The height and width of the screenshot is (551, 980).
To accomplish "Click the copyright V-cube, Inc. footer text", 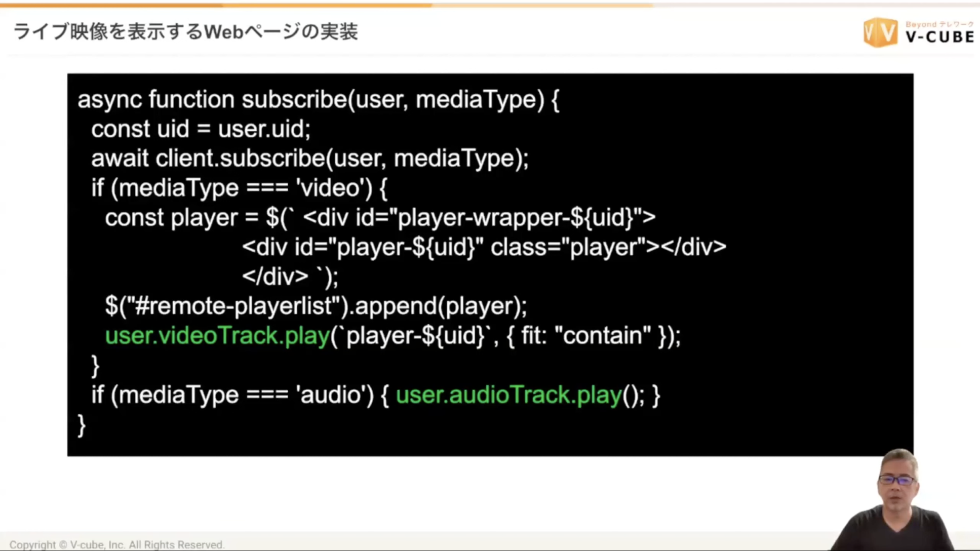I will [x=117, y=544].
